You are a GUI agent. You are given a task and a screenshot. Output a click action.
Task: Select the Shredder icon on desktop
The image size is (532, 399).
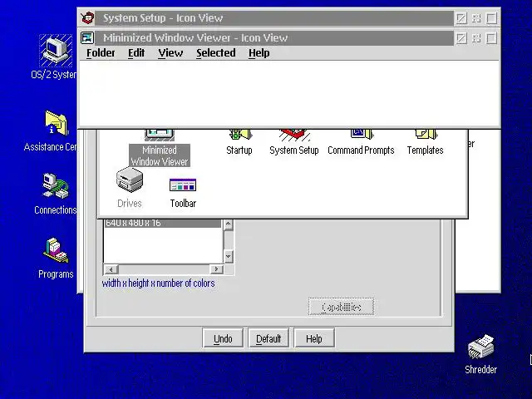tap(480, 347)
